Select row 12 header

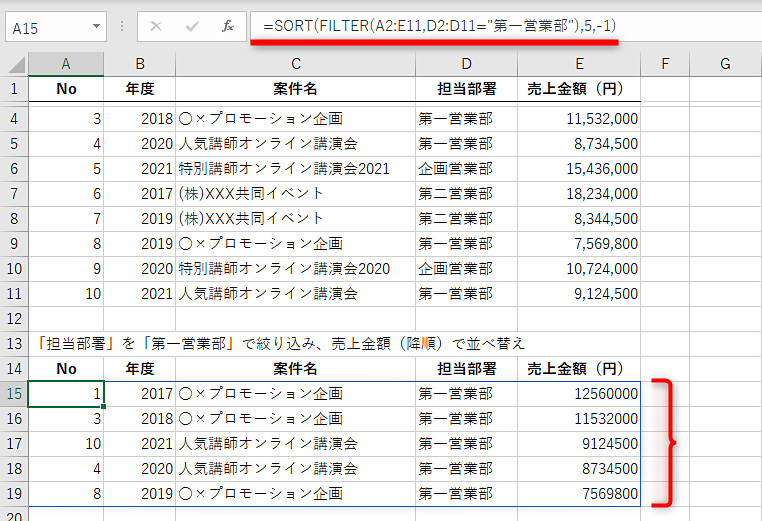(14, 319)
